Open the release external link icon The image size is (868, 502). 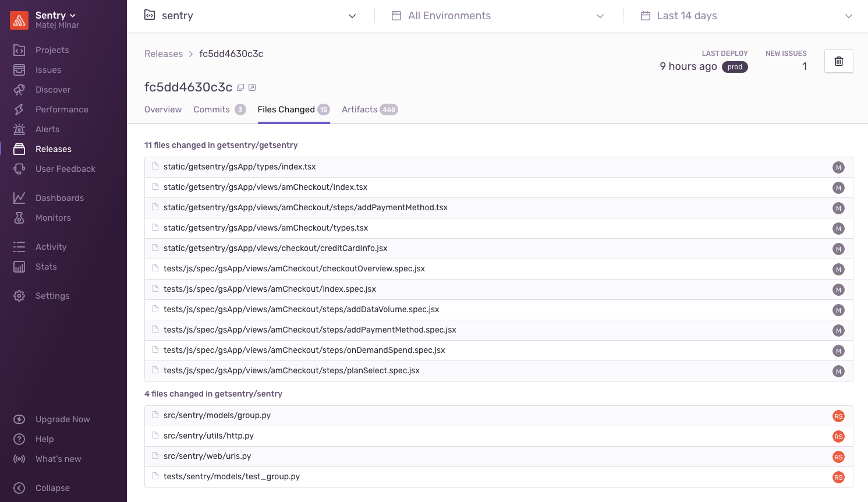coord(252,87)
